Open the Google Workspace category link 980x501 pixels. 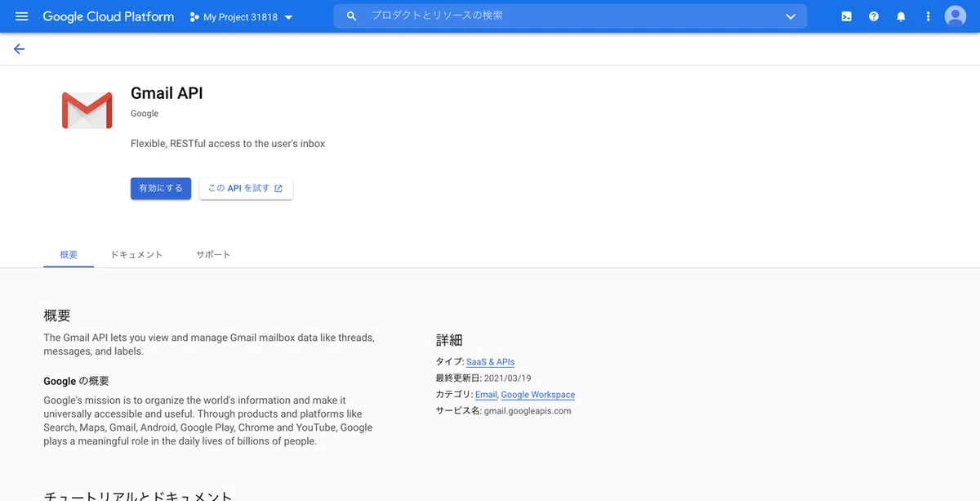click(x=538, y=395)
